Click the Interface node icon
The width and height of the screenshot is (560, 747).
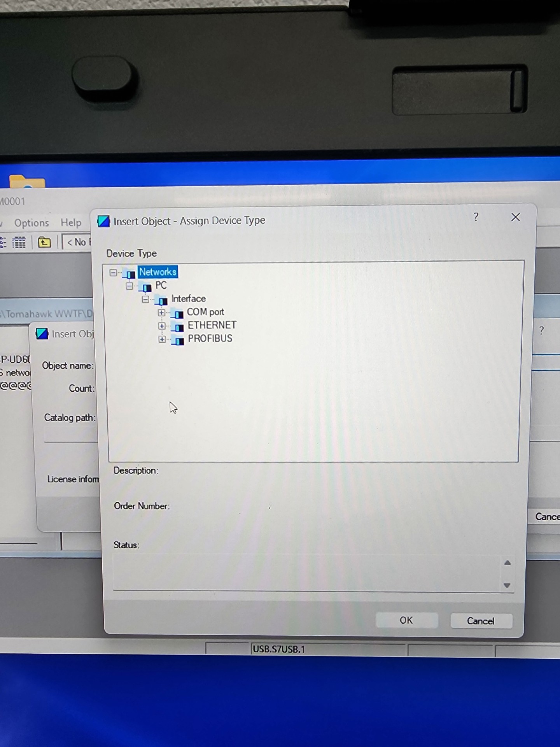click(x=162, y=301)
